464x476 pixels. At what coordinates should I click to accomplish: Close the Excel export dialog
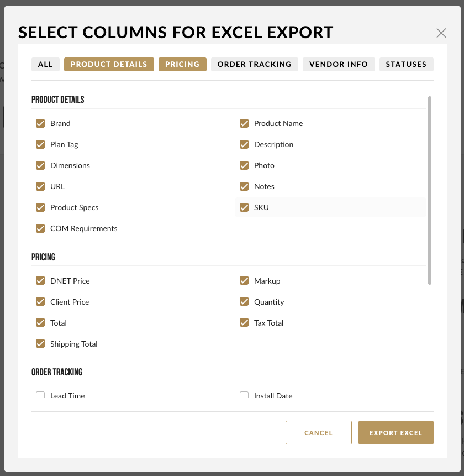[x=441, y=33]
